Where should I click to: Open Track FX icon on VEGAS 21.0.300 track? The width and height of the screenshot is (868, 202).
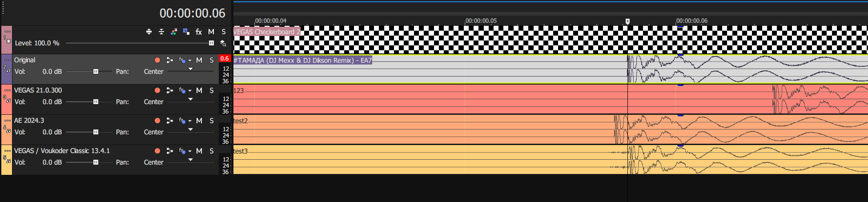click(182, 90)
